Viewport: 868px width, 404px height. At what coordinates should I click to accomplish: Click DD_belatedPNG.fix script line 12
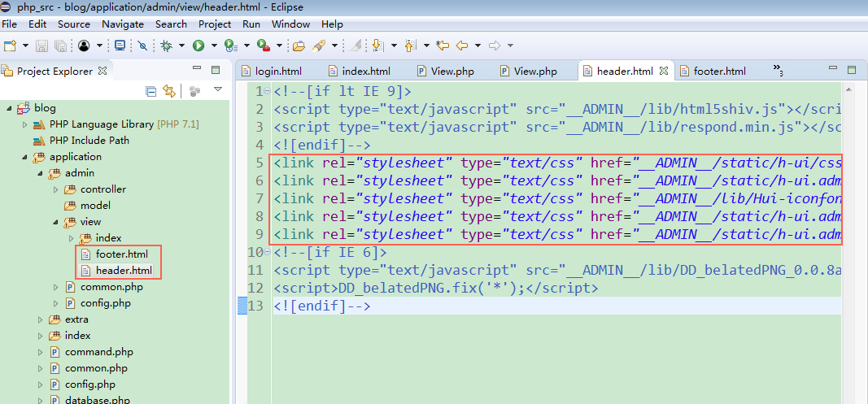coord(436,289)
